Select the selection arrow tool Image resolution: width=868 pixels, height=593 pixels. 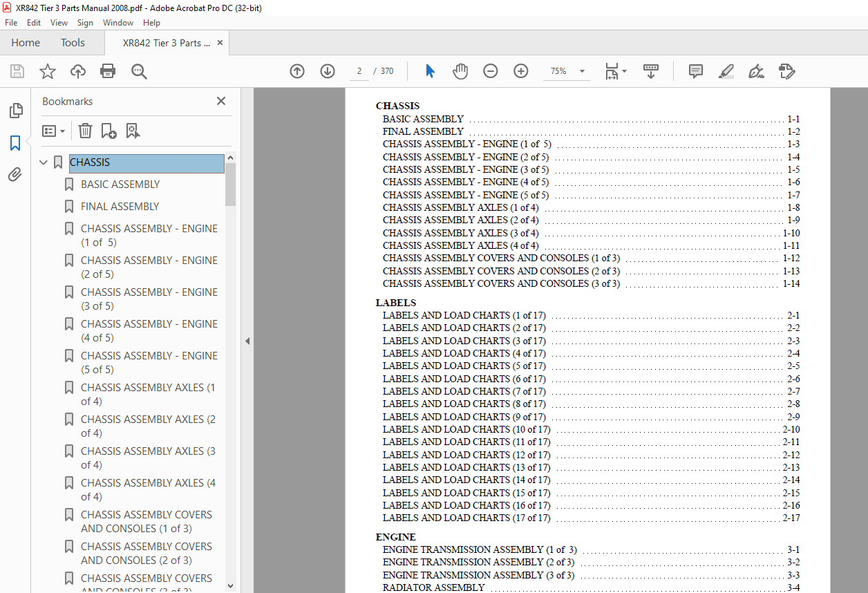pyautogui.click(x=430, y=71)
